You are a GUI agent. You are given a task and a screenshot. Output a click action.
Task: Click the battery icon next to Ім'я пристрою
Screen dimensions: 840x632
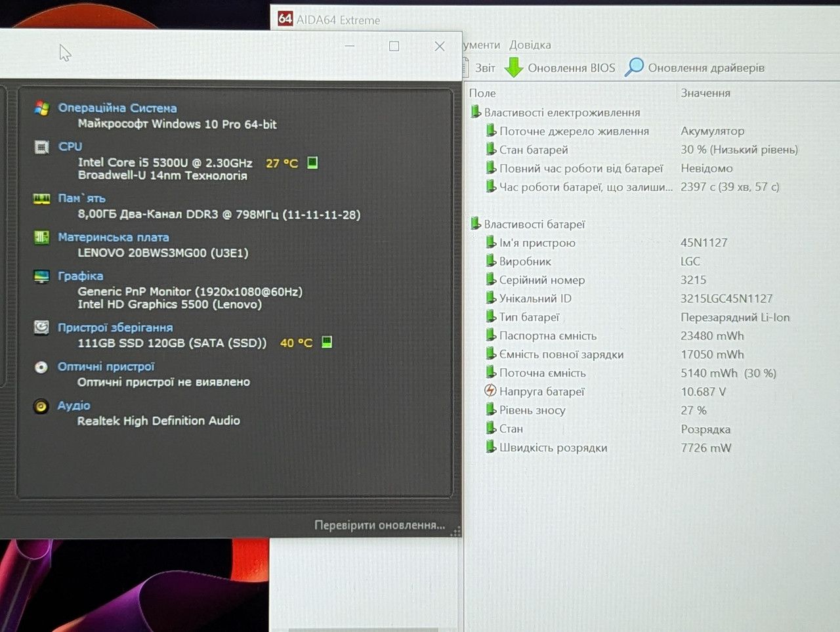coord(490,242)
